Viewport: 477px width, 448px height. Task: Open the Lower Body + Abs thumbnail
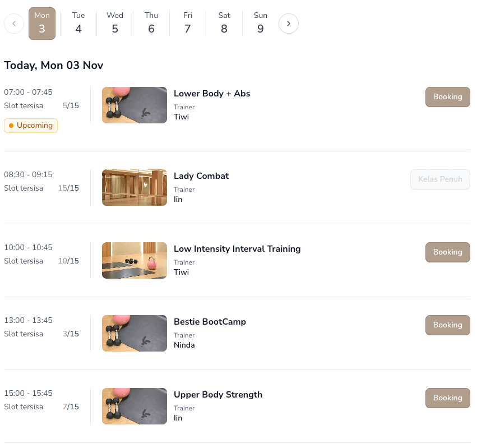pos(135,105)
